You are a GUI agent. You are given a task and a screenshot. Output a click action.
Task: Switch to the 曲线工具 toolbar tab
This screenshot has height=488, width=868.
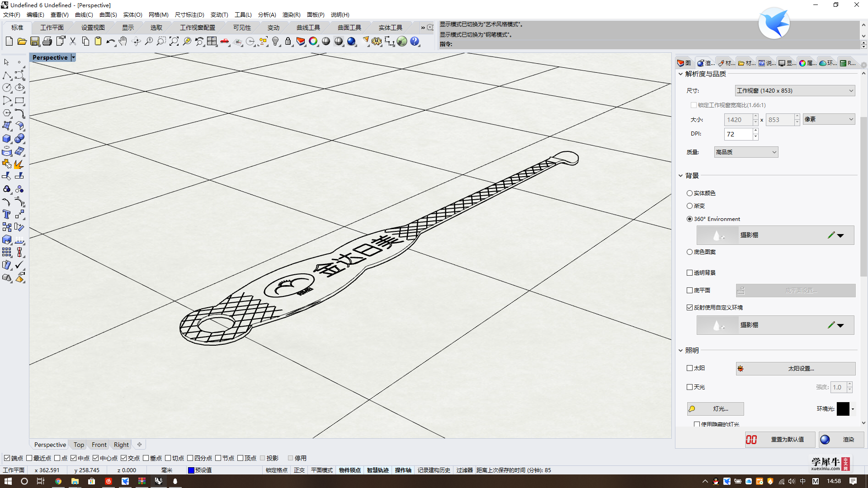tap(308, 28)
